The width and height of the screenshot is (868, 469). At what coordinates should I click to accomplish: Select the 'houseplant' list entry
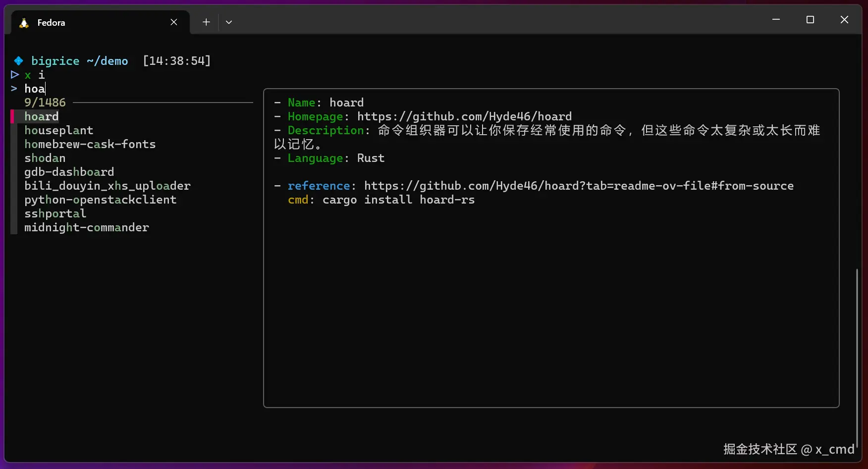pyautogui.click(x=59, y=130)
